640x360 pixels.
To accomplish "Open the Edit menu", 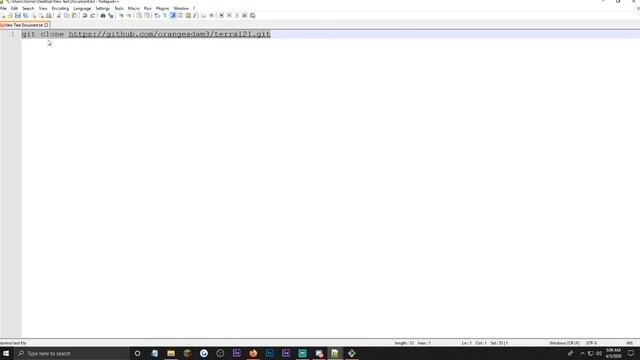I will click(14, 8).
